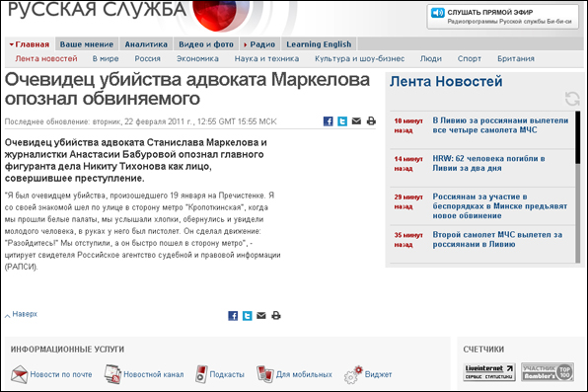Expand the Радио tab
Screen dimensions: 588x392
coord(259,44)
